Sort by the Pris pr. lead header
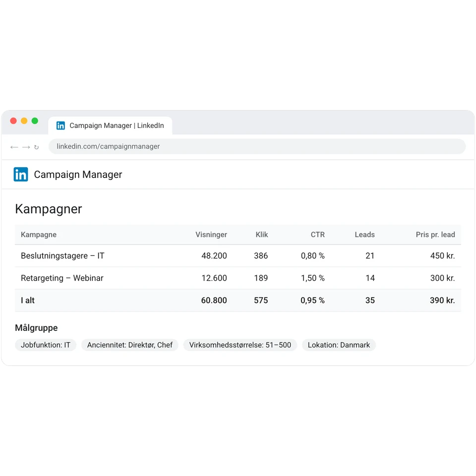This screenshot has width=476, height=476. pos(435,235)
